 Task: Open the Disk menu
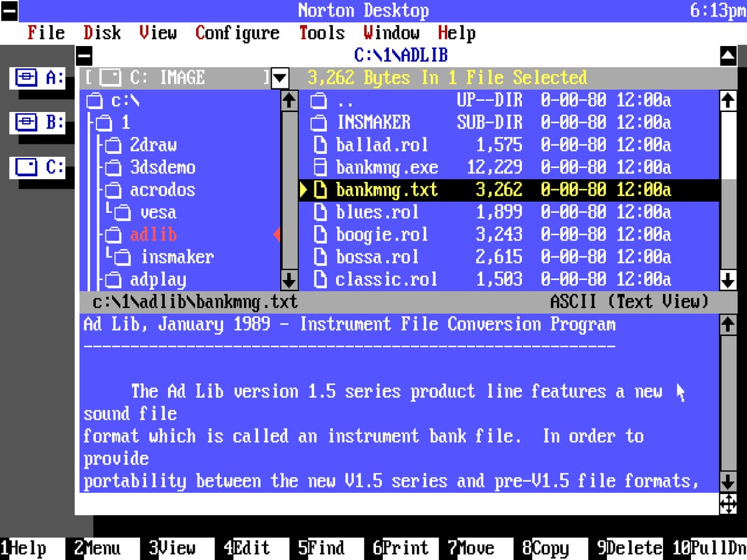(102, 33)
